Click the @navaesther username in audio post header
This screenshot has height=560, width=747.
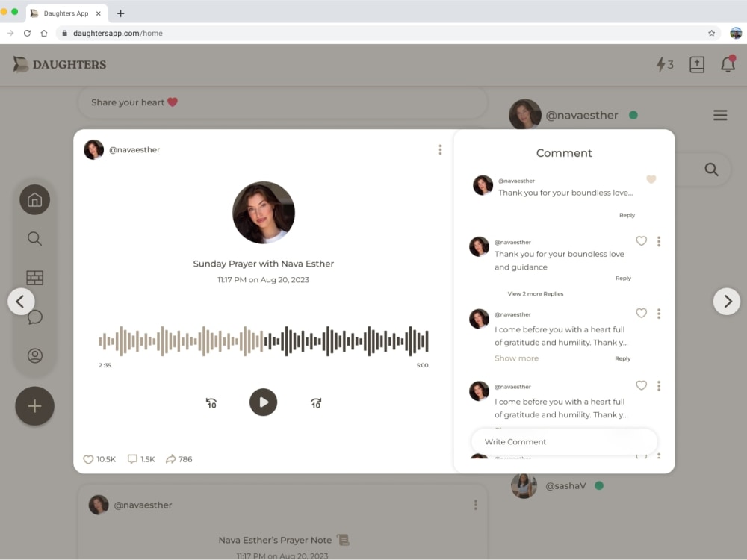[x=134, y=149]
